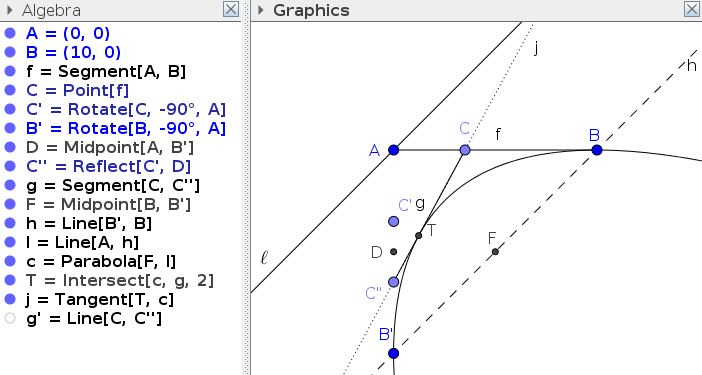Image resolution: width=702 pixels, height=375 pixels.
Task: Select g = Segment[C, C''] entry
Action: coord(113,185)
